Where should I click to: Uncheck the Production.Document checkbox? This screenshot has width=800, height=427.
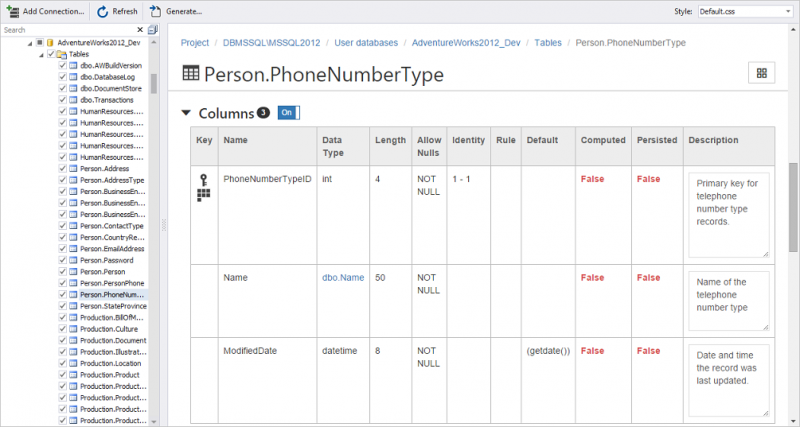click(63, 340)
